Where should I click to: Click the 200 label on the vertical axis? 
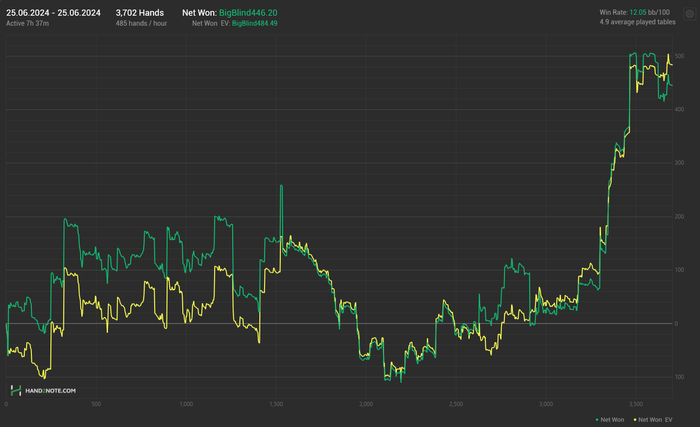pyautogui.click(x=679, y=217)
